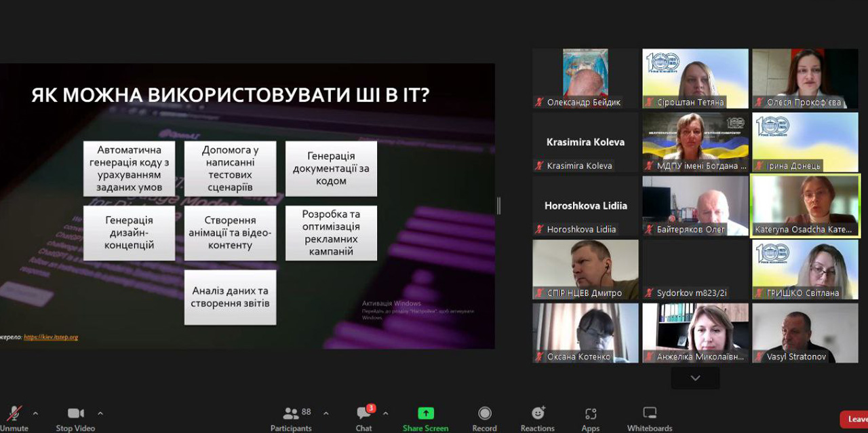Open the kiev.itstep.org source link
Image resolution: width=868 pixels, height=433 pixels.
point(51,337)
